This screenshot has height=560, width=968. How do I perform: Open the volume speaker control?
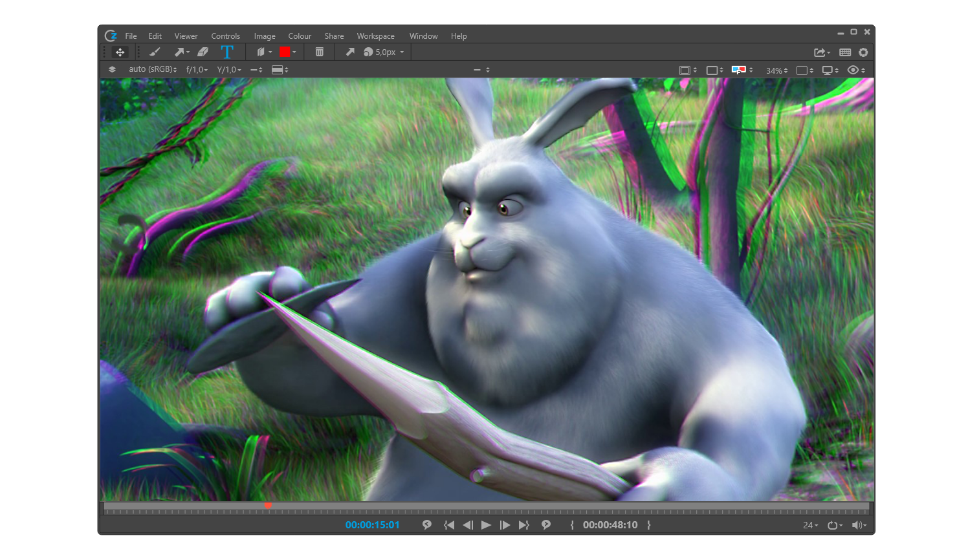[x=859, y=525]
